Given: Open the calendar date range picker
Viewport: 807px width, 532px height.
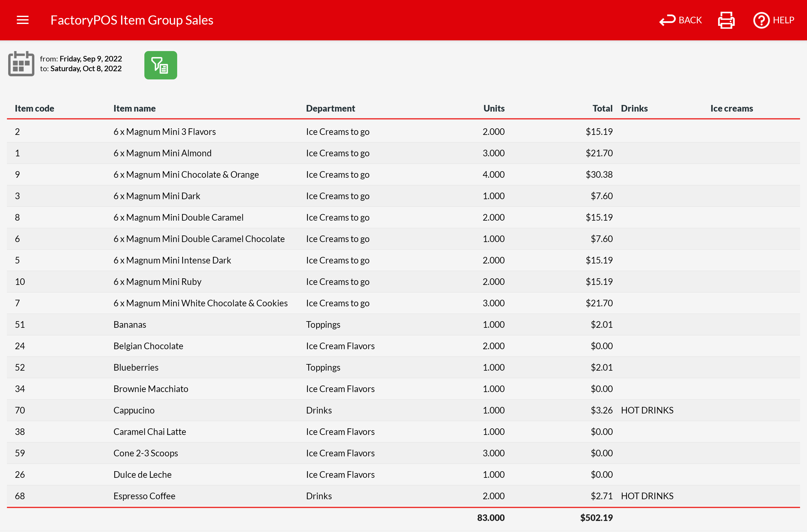Looking at the screenshot, I should pyautogui.click(x=21, y=64).
